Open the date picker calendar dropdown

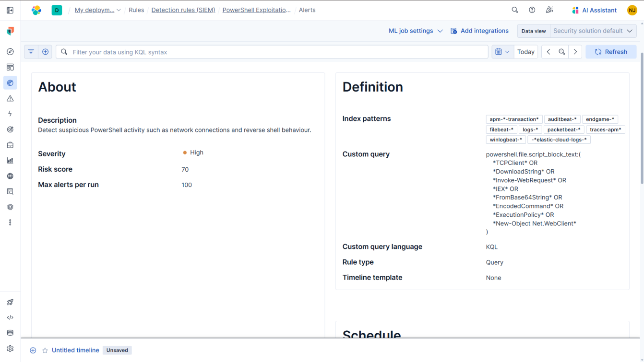click(x=502, y=51)
